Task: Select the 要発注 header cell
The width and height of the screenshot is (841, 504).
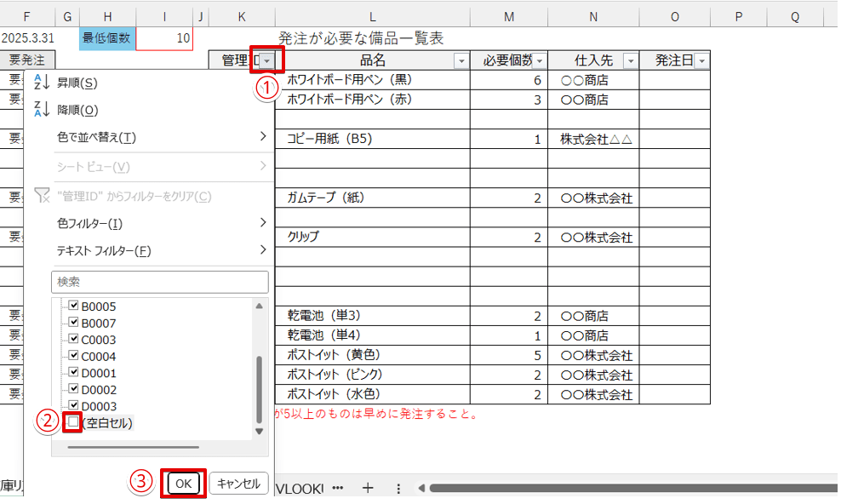Action: click(27, 60)
